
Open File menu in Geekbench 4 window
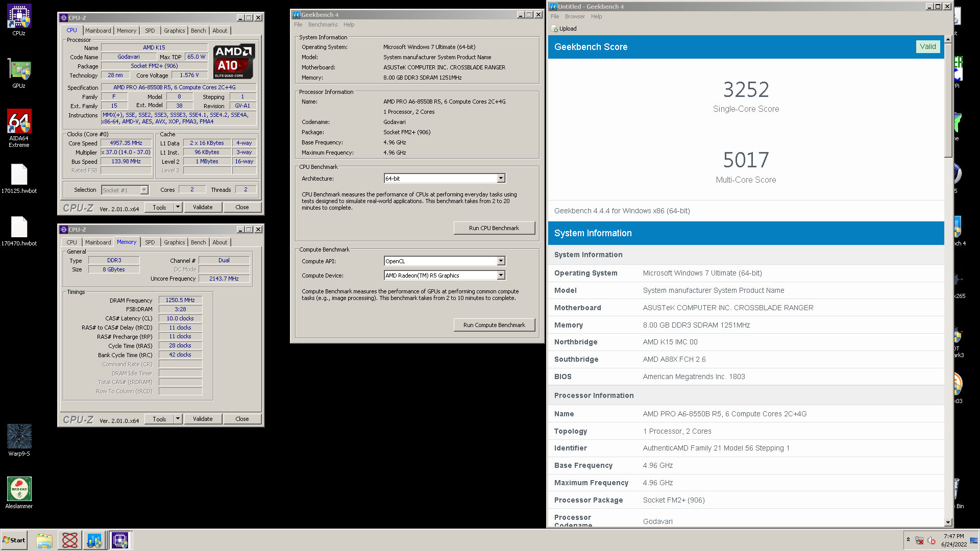298,24
